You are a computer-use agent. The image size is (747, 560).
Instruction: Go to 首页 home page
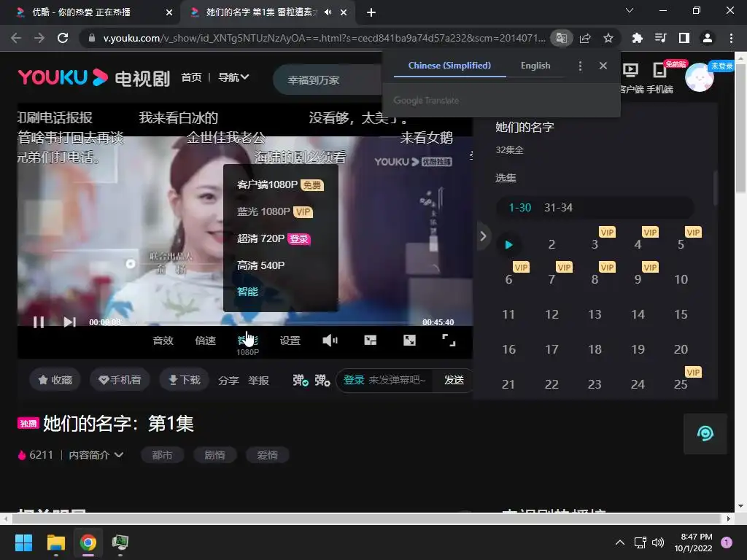point(191,77)
